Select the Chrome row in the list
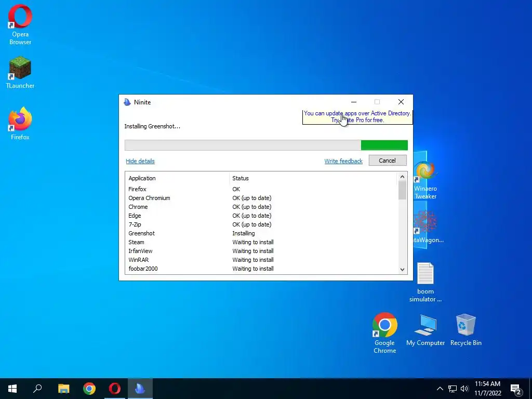532x399 pixels. (261, 207)
